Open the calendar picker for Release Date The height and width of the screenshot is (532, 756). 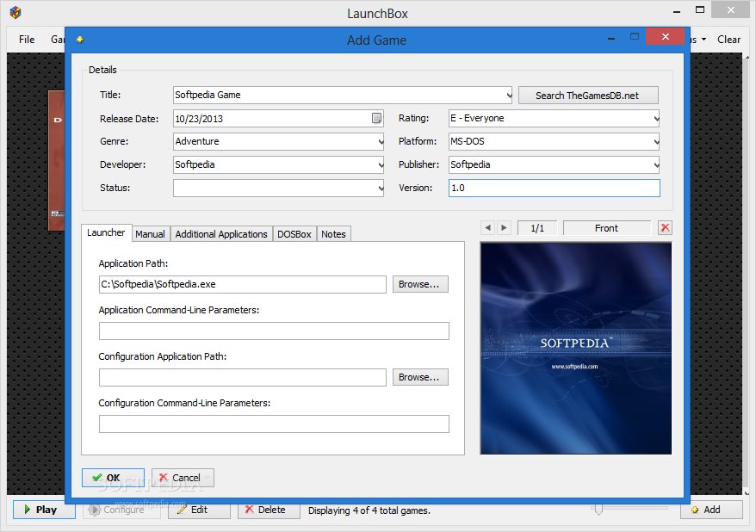376,118
